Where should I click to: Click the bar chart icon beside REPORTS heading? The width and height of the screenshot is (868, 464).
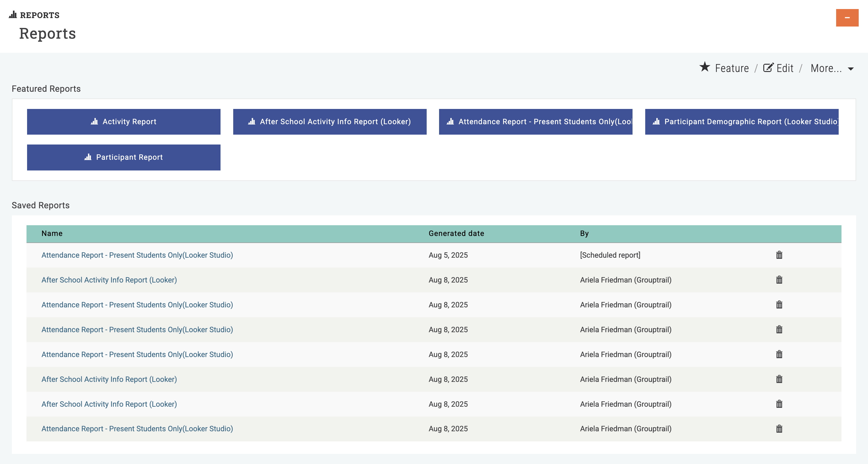pos(12,15)
